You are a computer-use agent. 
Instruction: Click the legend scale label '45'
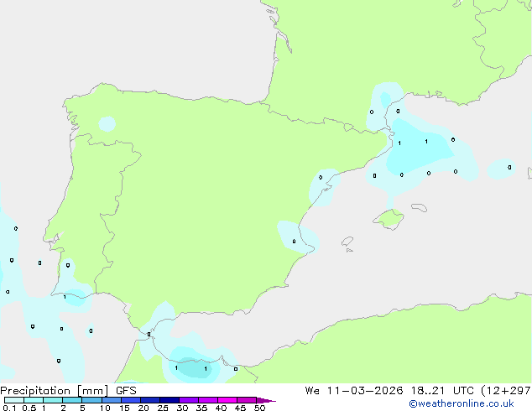240,408
